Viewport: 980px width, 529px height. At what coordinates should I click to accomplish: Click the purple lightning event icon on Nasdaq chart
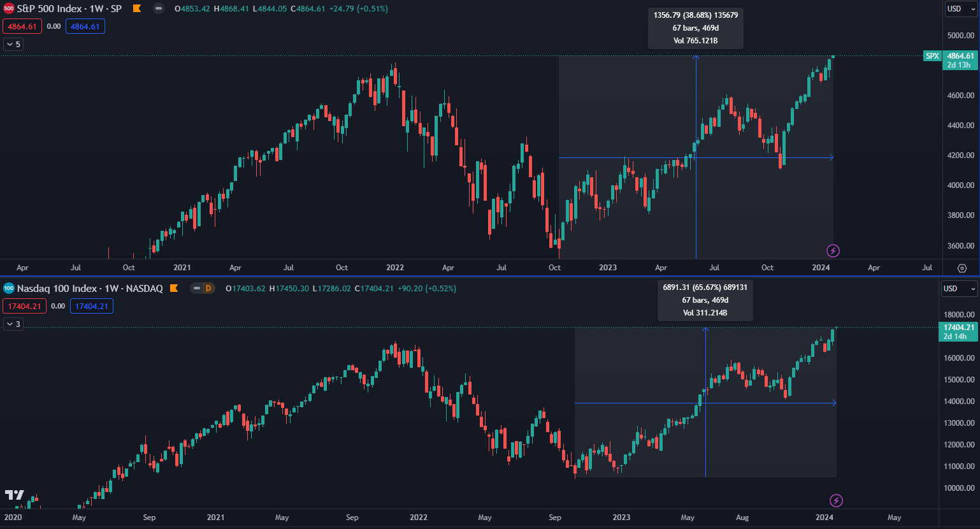836,500
